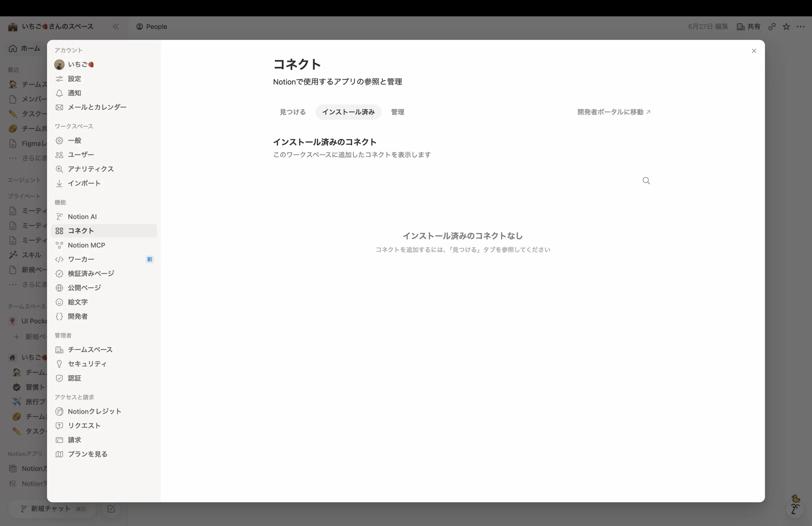Click the 認証 shield icon

pyautogui.click(x=59, y=378)
